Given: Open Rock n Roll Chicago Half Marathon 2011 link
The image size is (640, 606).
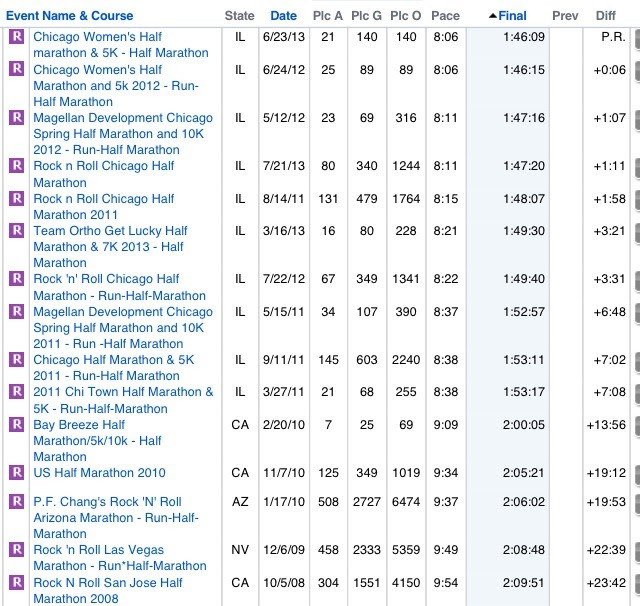Looking at the screenshot, I should (104, 206).
